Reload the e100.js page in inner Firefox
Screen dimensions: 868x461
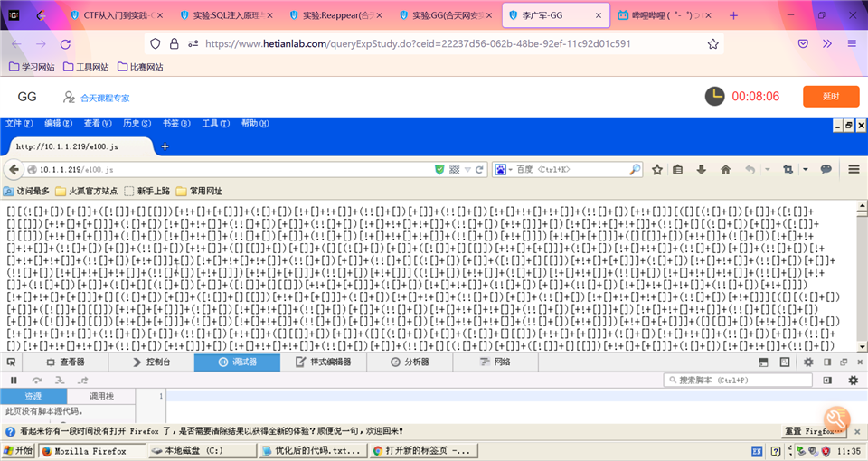pos(479,169)
